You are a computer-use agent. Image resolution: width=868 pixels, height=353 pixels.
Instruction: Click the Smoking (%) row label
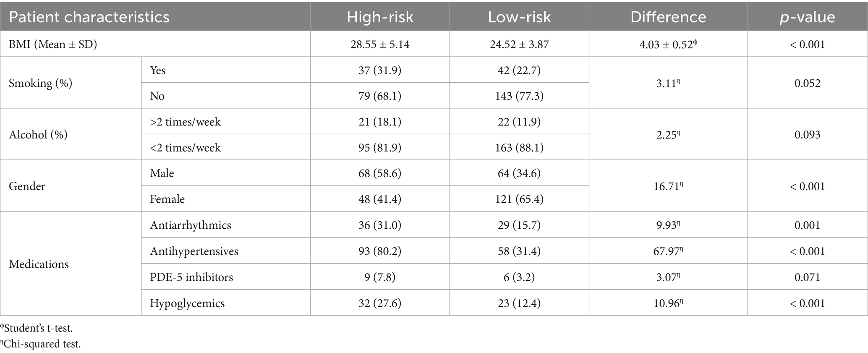pyautogui.click(x=40, y=83)
